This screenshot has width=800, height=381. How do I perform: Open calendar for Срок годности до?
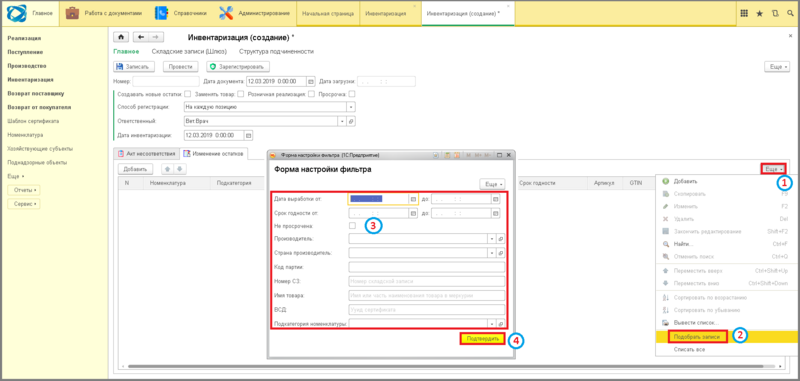495,213
